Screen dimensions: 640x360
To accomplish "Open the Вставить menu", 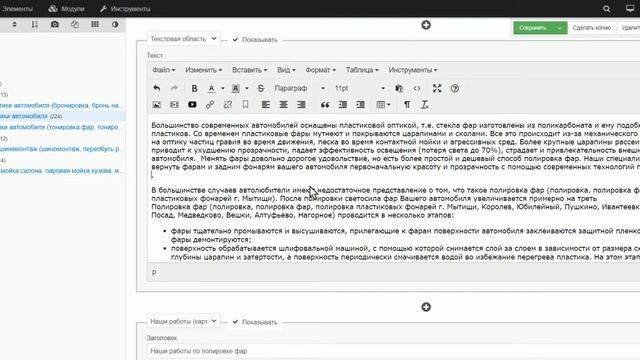I will [249, 70].
